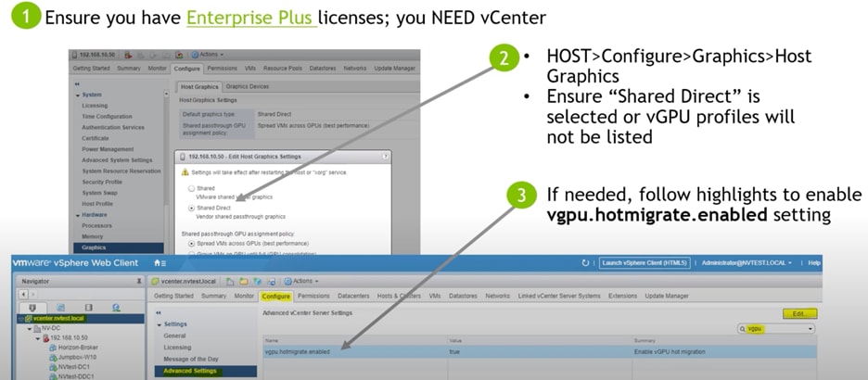
Task: Click scrollbar up arrow in host side panel
Action: [166, 94]
